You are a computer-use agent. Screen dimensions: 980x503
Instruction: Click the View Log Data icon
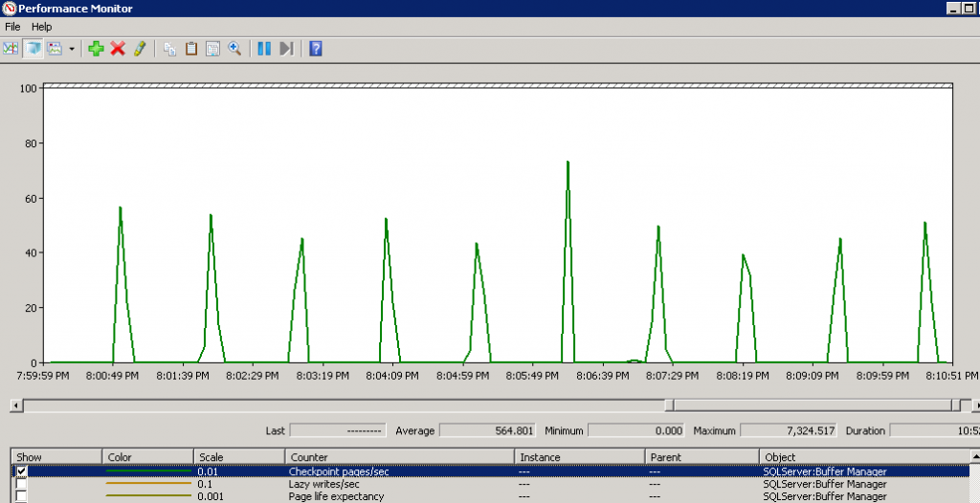33,48
